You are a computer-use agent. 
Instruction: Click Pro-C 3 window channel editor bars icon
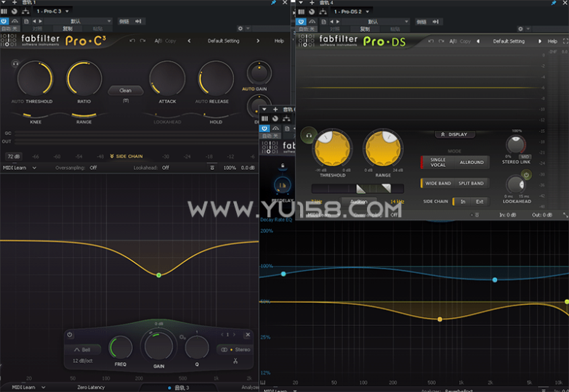coord(4,11)
